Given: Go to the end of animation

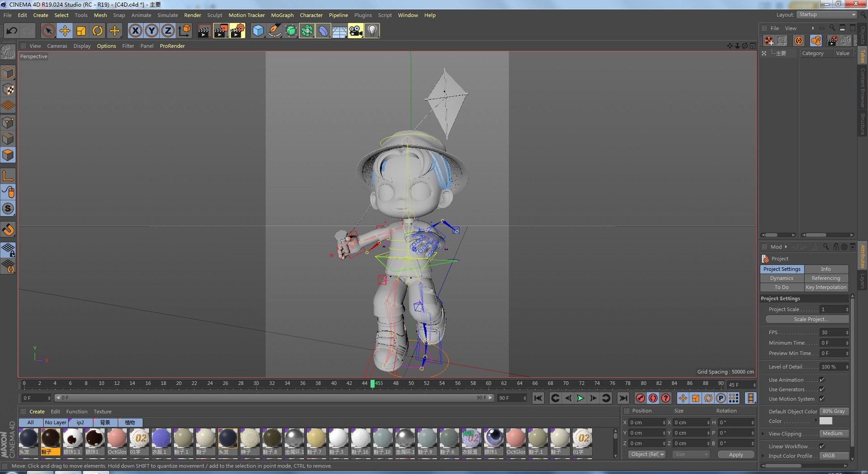Looking at the screenshot, I should 623,398.
